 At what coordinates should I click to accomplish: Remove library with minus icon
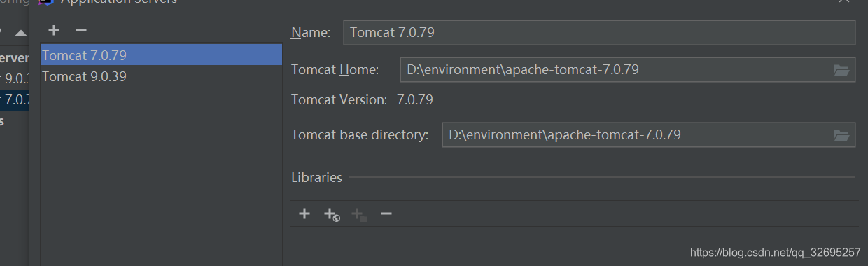386,213
